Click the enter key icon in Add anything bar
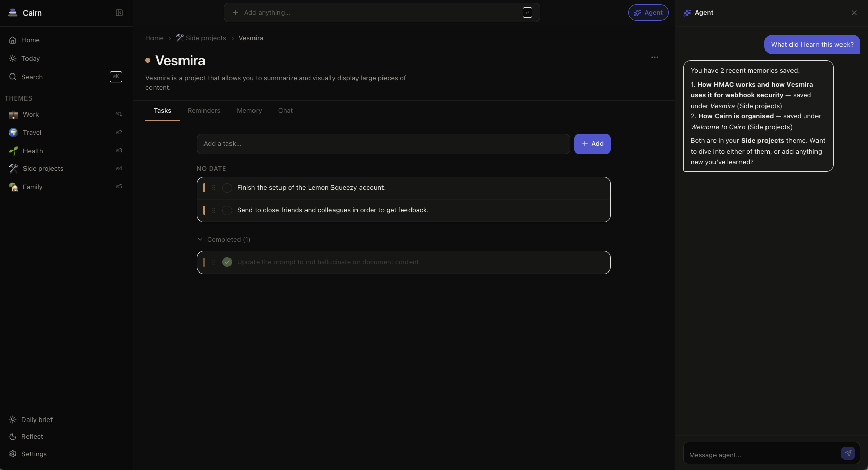 528,13
